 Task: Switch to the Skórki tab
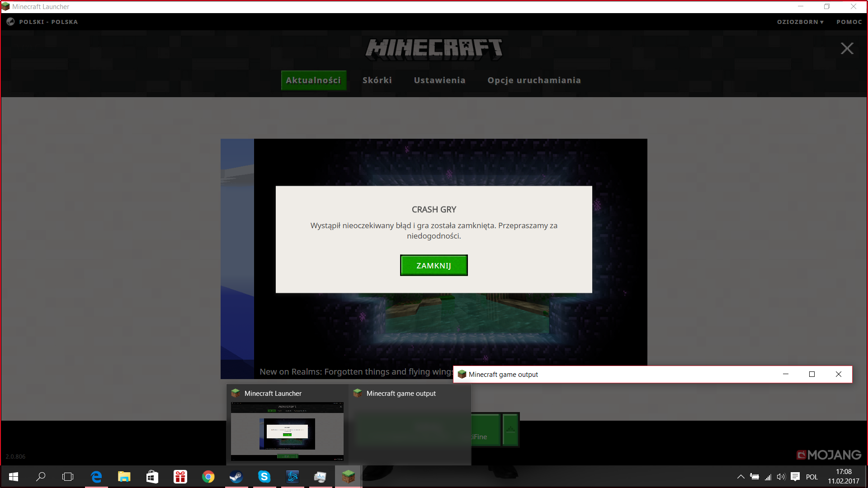(x=377, y=80)
